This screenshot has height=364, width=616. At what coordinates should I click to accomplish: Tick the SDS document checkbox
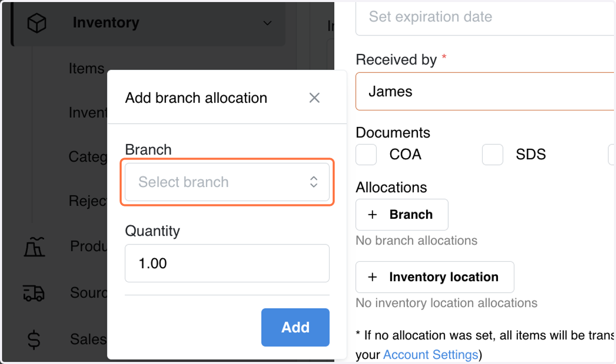pos(492,155)
